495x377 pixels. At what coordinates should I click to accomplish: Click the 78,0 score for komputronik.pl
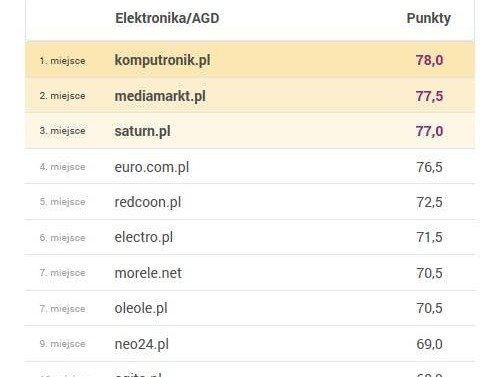click(x=429, y=60)
